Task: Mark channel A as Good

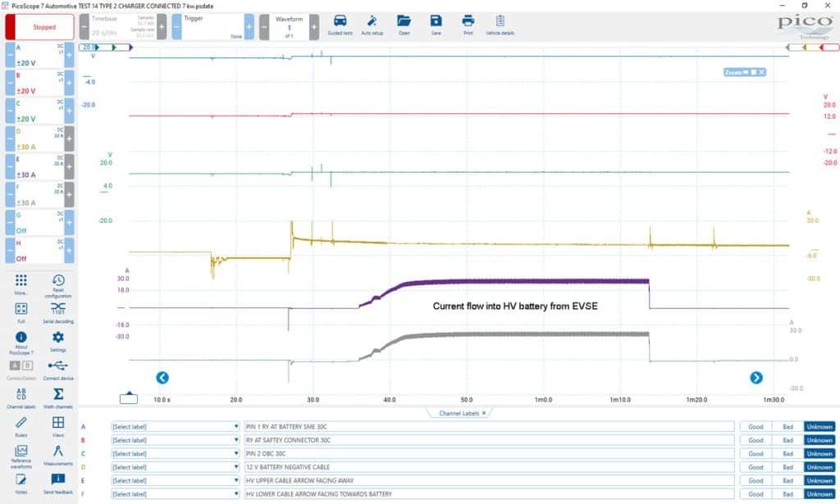Action: coord(756,426)
